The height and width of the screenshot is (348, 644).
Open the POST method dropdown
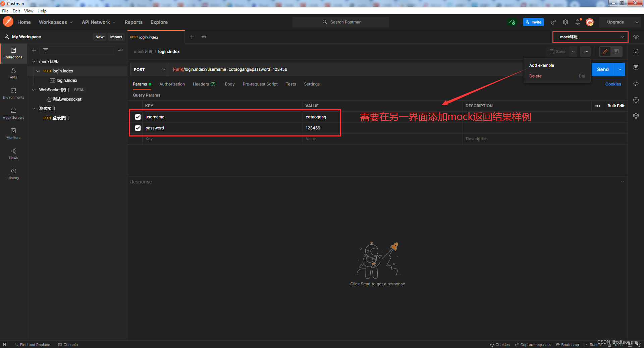click(x=149, y=69)
